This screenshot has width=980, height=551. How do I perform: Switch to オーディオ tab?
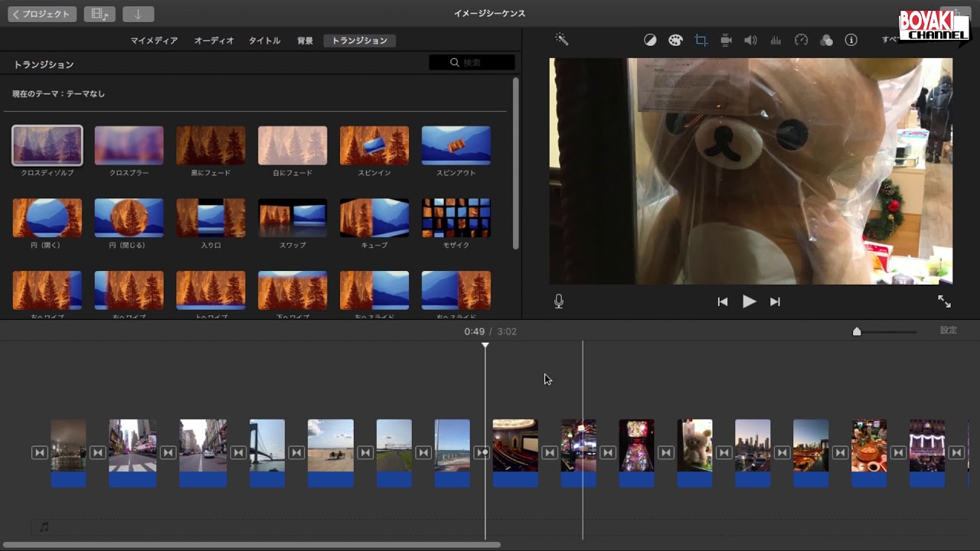pyautogui.click(x=214, y=41)
